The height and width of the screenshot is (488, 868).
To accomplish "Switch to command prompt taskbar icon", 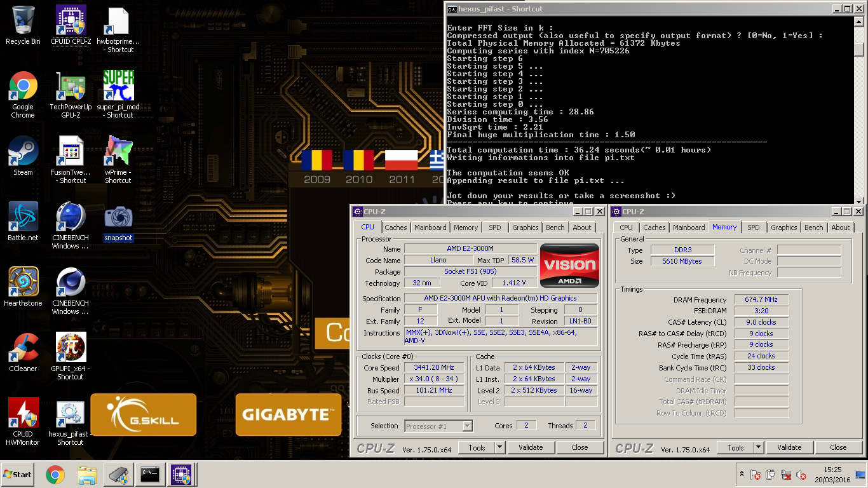I will coord(150,474).
